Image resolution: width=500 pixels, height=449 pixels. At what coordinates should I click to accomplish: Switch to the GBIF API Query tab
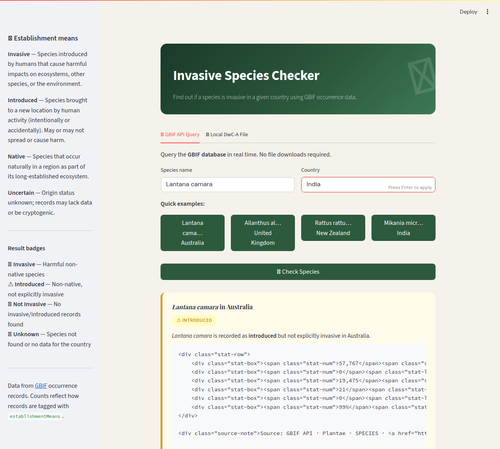click(x=180, y=135)
